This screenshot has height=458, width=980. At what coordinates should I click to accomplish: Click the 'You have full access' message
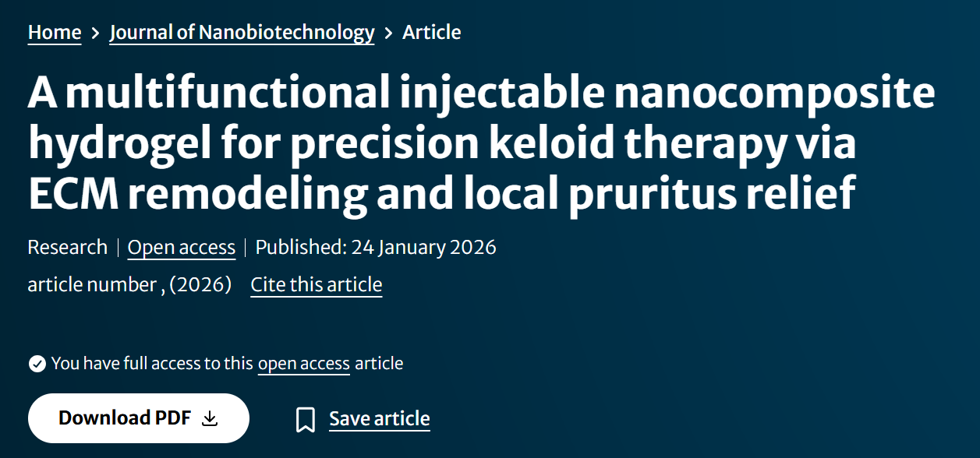pos(152,363)
